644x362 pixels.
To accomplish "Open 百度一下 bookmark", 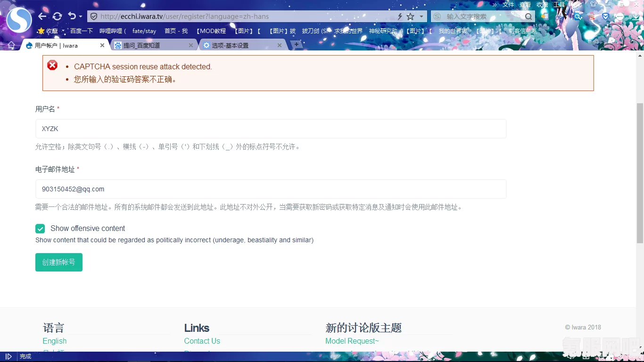I will 82,31.
